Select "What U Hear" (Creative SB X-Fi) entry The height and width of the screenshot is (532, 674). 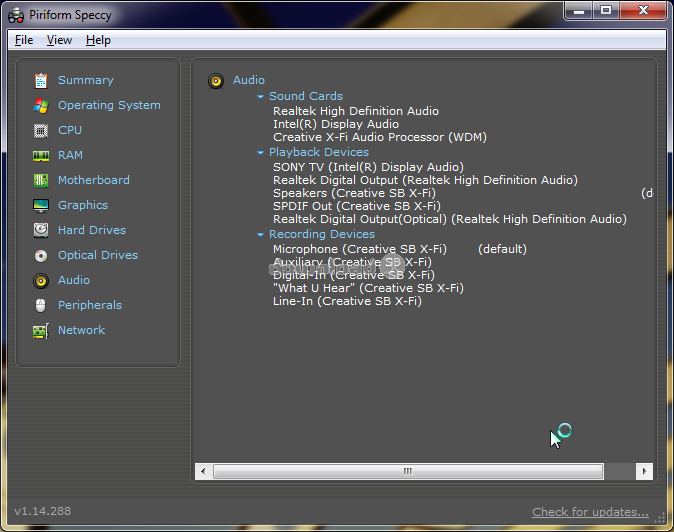click(368, 288)
